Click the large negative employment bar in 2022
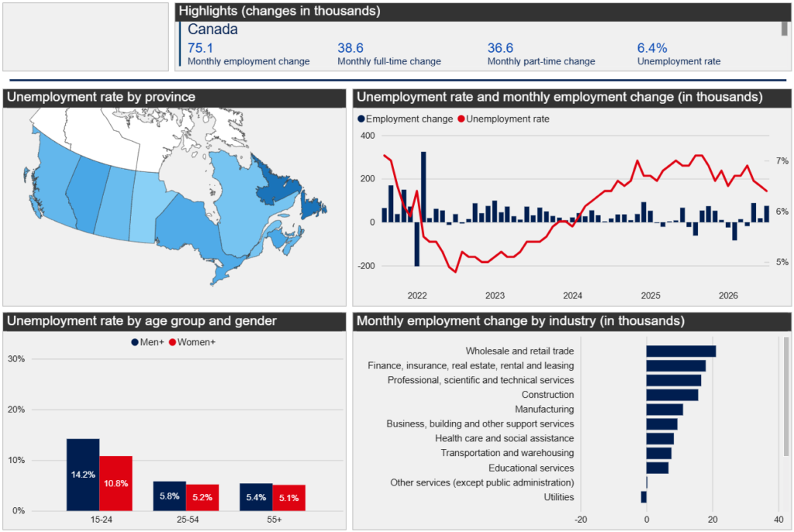The width and height of the screenshot is (794, 532). click(x=416, y=244)
